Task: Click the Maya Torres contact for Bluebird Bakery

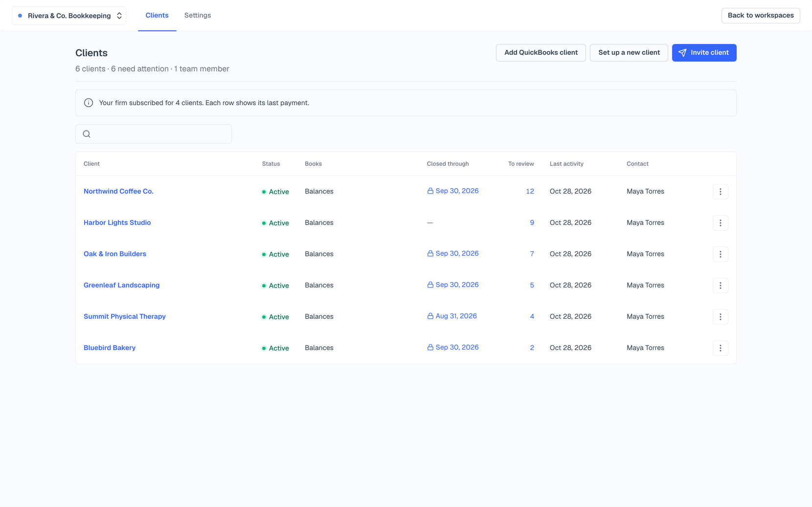Action: 645,348
